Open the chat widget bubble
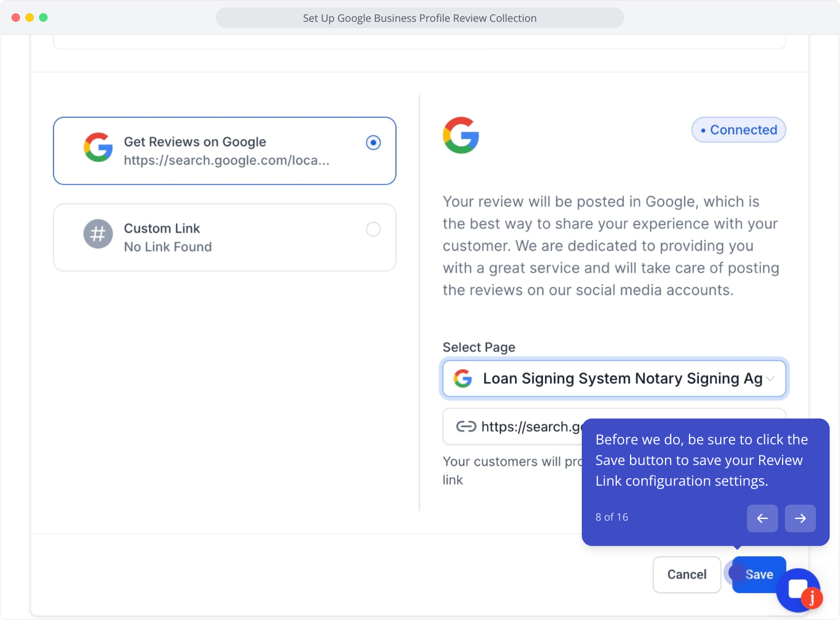 tap(798, 590)
